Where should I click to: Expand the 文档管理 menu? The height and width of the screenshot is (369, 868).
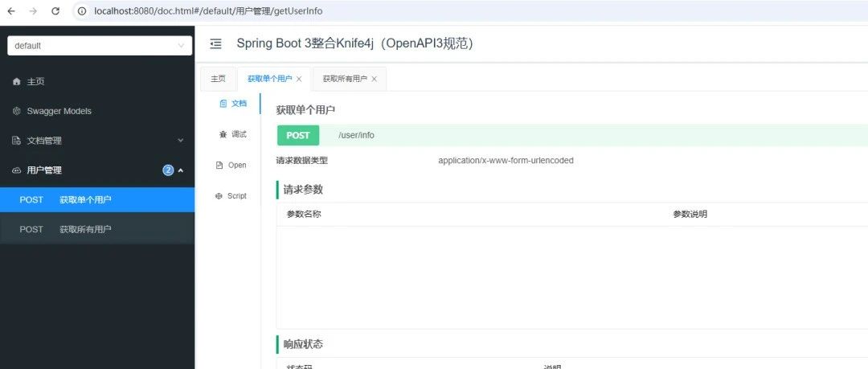pyautogui.click(x=97, y=141)
